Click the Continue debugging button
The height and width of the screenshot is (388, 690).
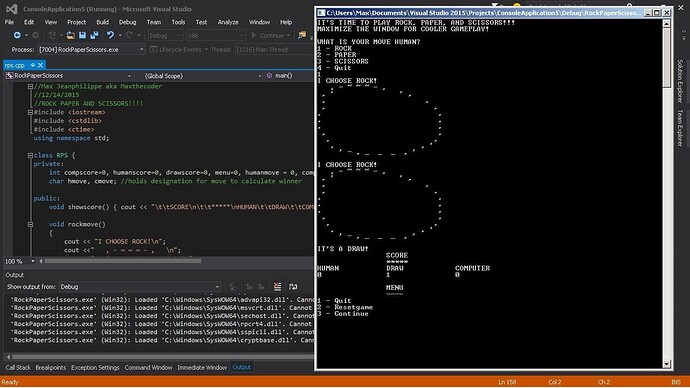(268, 35)
